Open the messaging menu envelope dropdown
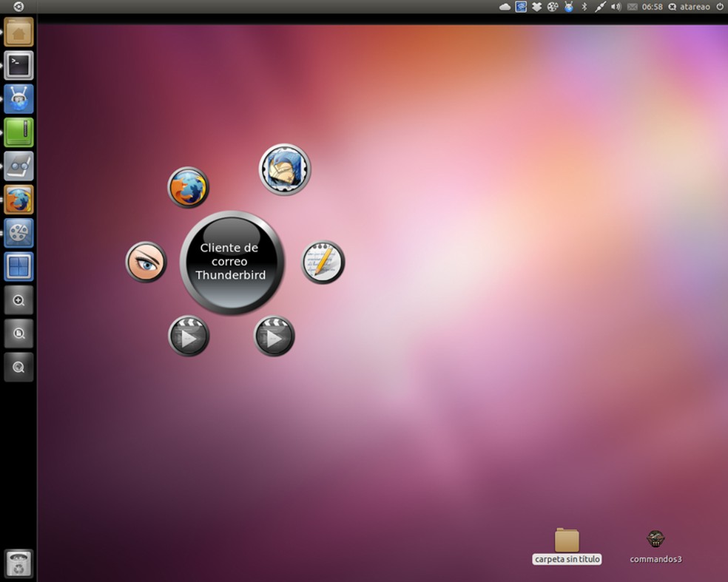728x582 pixels. pyautogui.click(x=632, y=7)
